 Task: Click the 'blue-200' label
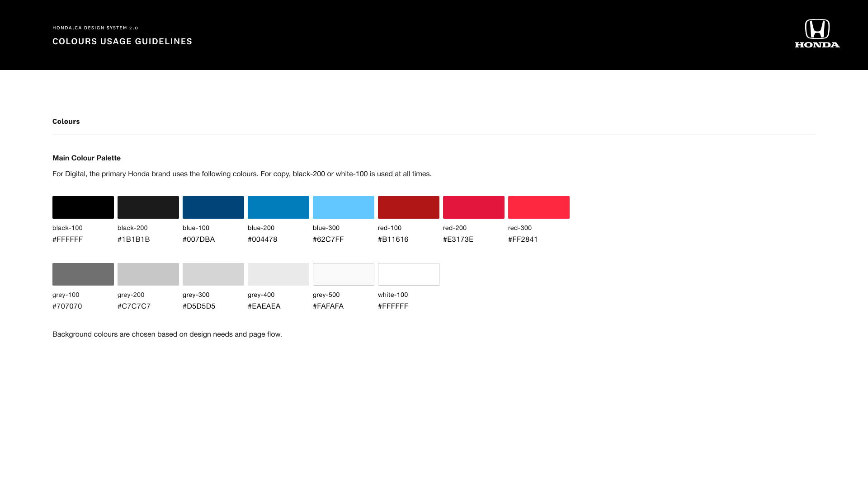[x=261, y=228]
